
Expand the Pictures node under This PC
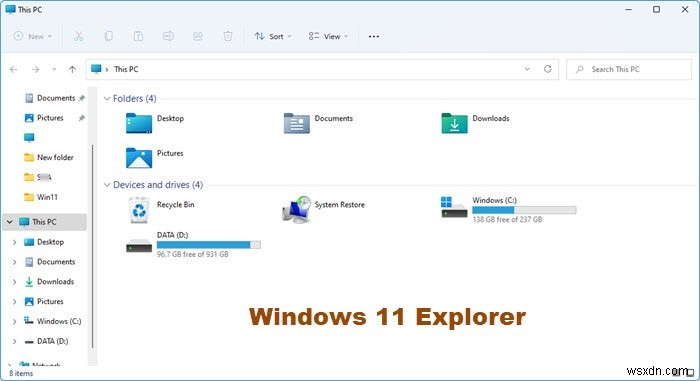(14, 301)
